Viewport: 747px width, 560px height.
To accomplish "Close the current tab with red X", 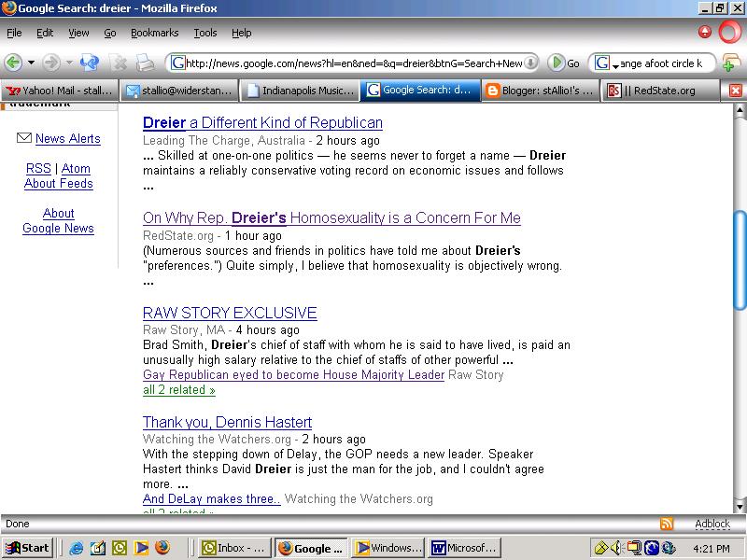I will [x=735, y=90].
